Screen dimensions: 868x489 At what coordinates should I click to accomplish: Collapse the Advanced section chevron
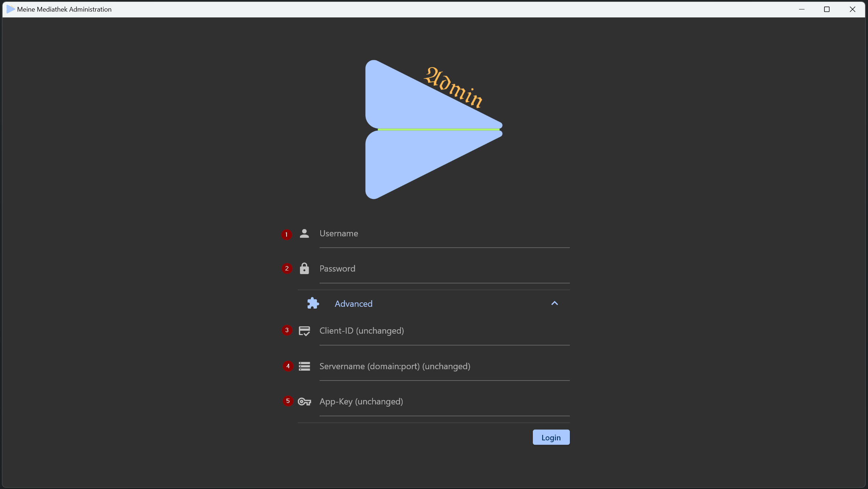(554, 303)
